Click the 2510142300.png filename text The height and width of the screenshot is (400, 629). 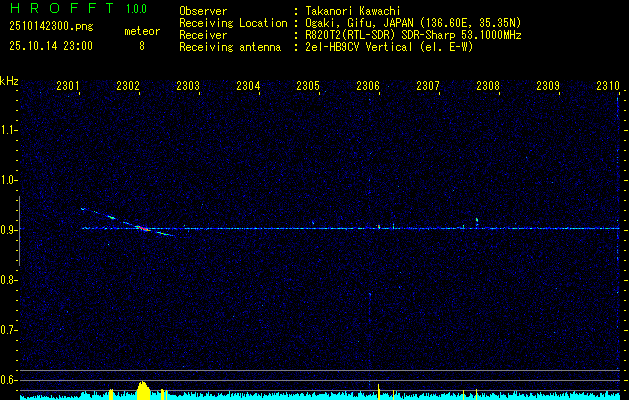[51, 27]
